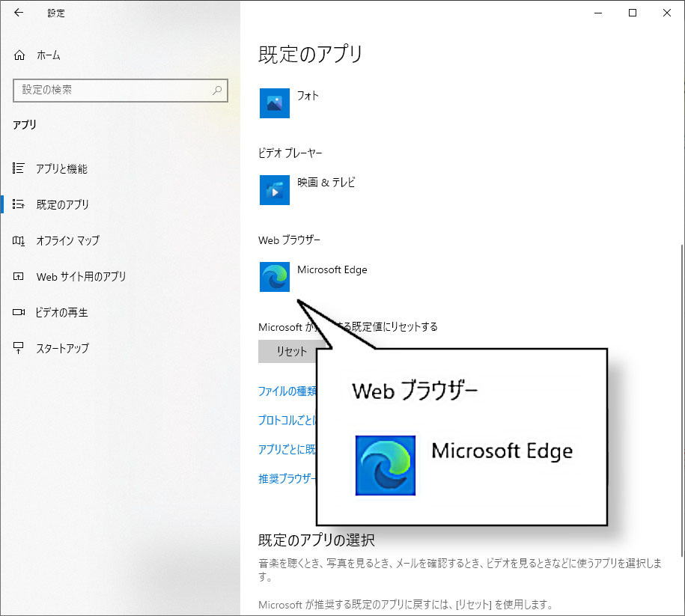Click the フォト app icon
This screenshot has width=685, height=616.
pyautogui.click(x=274, y=103)
